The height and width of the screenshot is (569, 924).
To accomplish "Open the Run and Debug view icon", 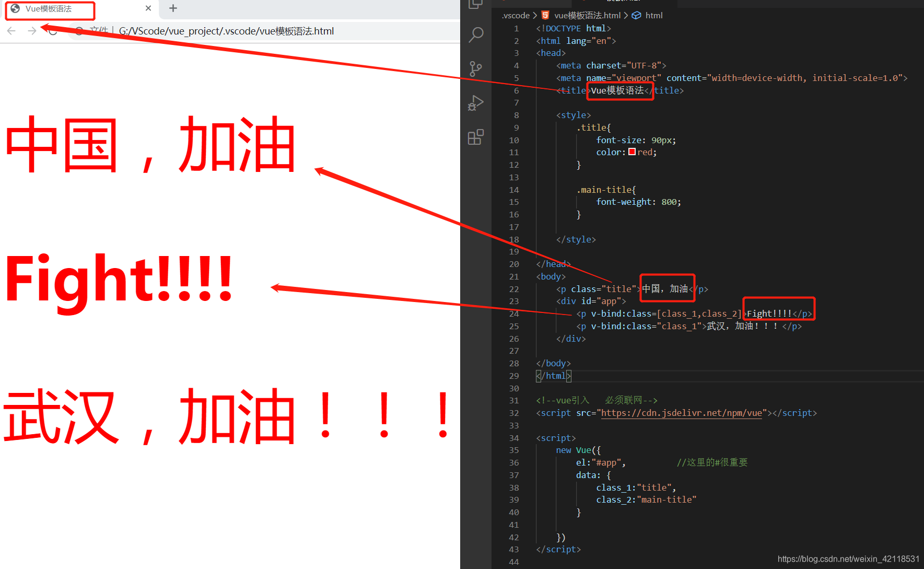I will [x=475, y=103].
